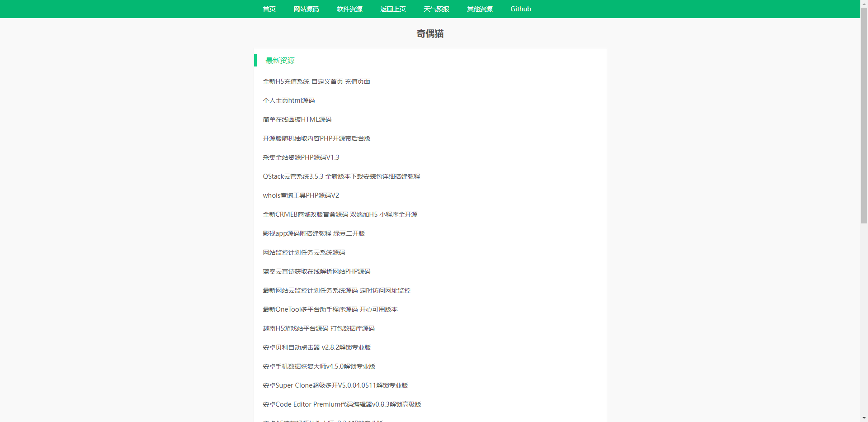Screen dimensions: 868x422
Task: Open 采集全站资源PHP源码V1.3 link
Action: click(301, 157)
